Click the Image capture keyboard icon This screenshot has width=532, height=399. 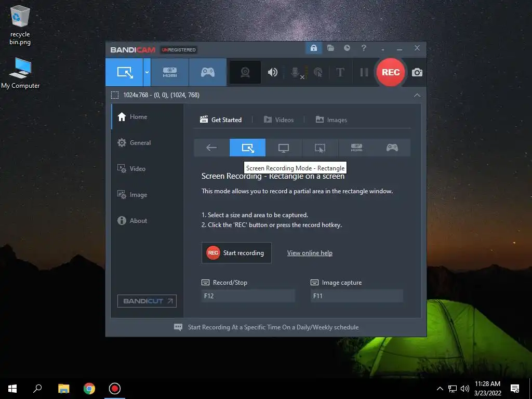[314, 282]
